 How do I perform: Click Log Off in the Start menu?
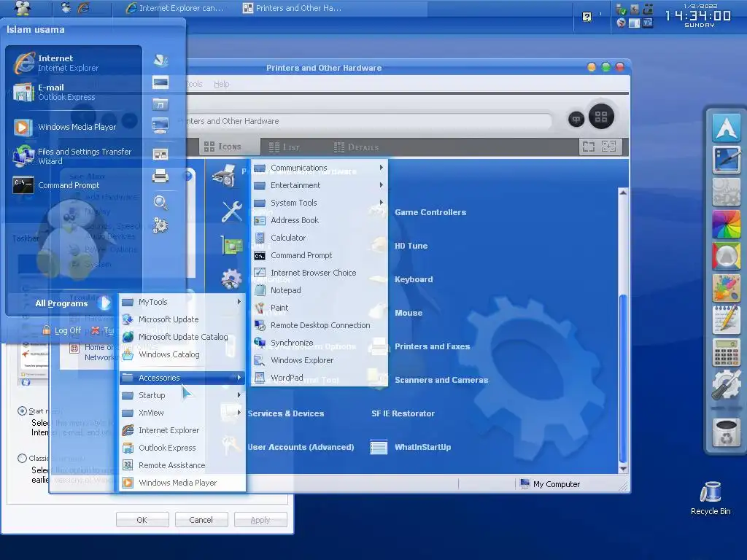pyautogui.click(x=61, y=330)
